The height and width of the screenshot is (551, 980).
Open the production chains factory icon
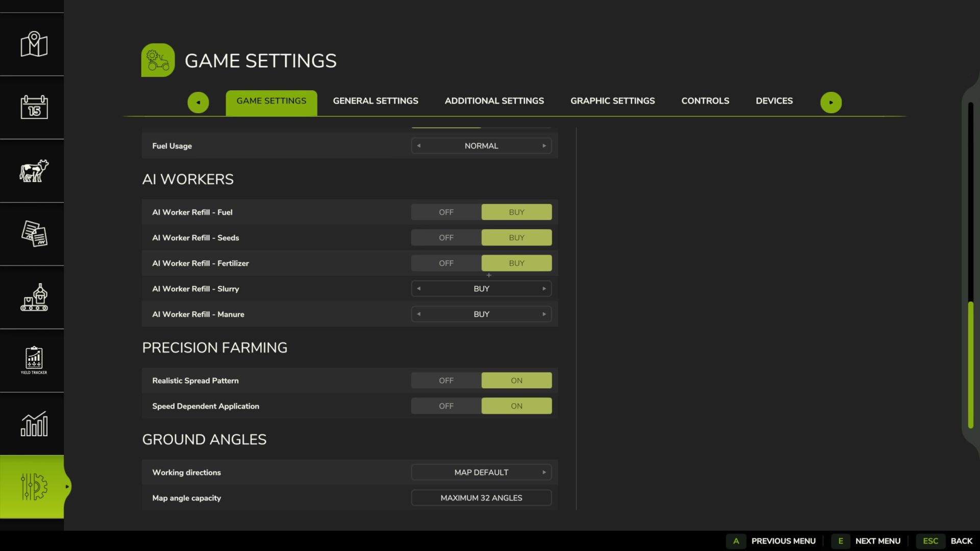[x=34, y=297]
